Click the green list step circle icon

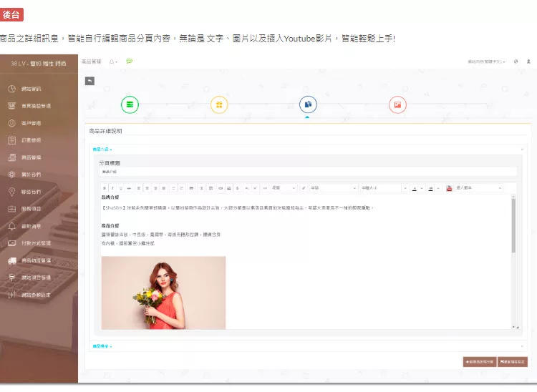tap(130, 105)
